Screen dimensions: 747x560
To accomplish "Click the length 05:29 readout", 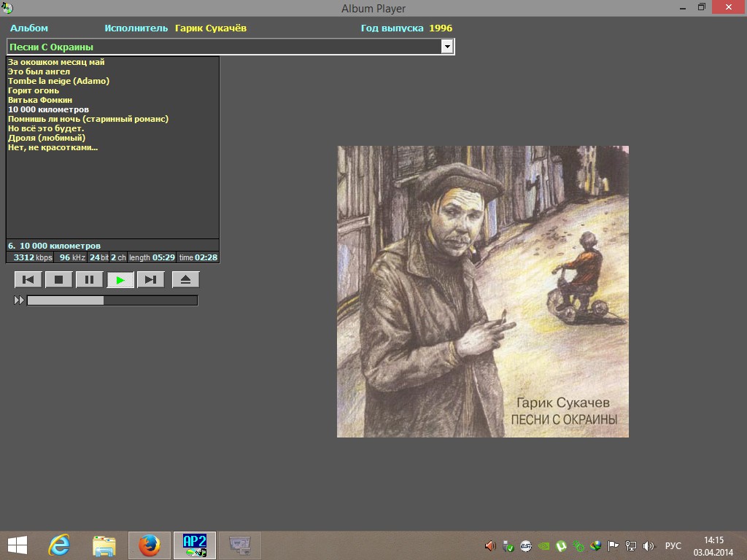I will [x=152, y=257].
